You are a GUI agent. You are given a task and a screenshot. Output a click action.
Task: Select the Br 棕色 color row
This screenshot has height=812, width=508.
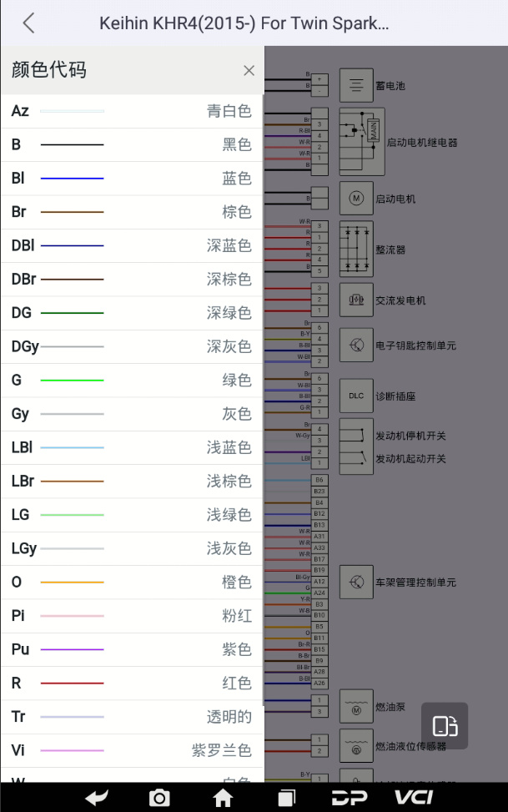click(132, 212)
